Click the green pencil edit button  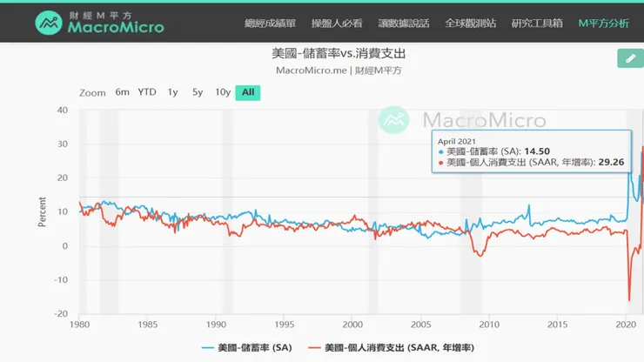[x=630, y=58]
